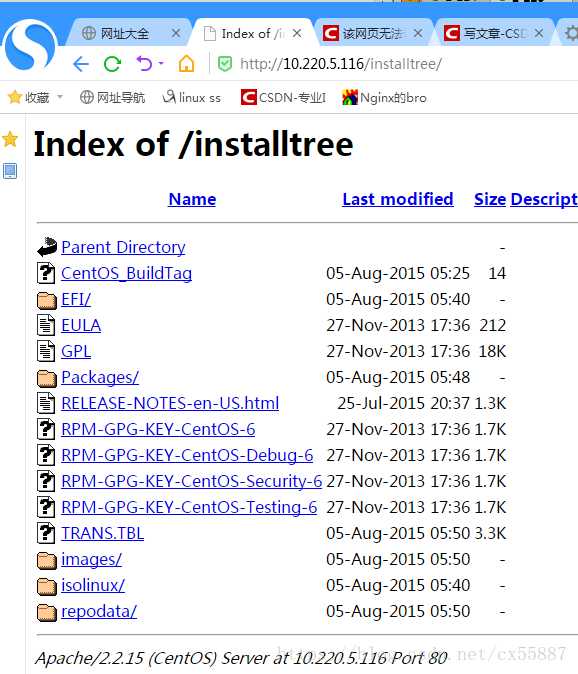Sort listing by Last modified
The image size is (578, 674).
pos(398,199)
